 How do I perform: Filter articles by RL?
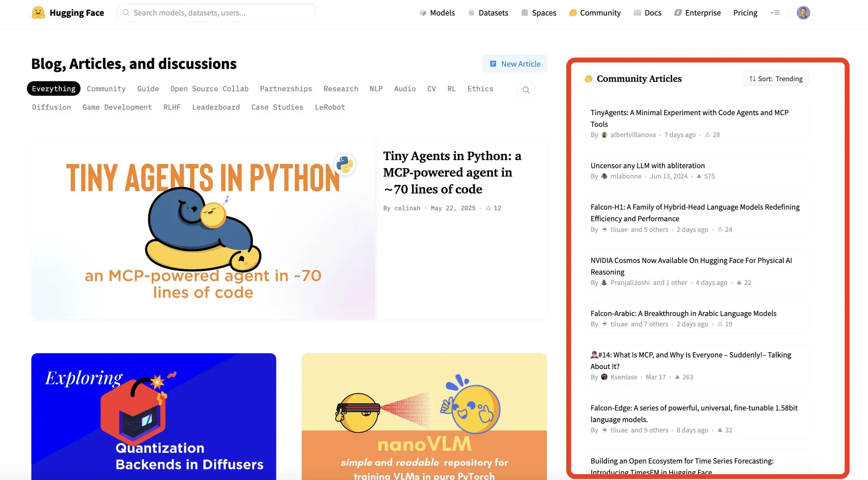click(451, 89)
